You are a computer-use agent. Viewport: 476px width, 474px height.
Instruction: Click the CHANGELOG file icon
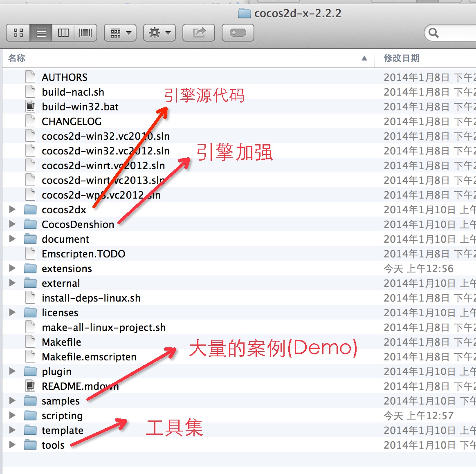[30, 121]
